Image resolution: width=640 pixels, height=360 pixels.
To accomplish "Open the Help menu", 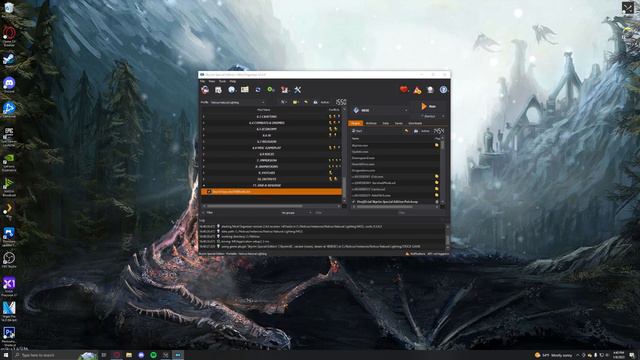I will point(233,82).
